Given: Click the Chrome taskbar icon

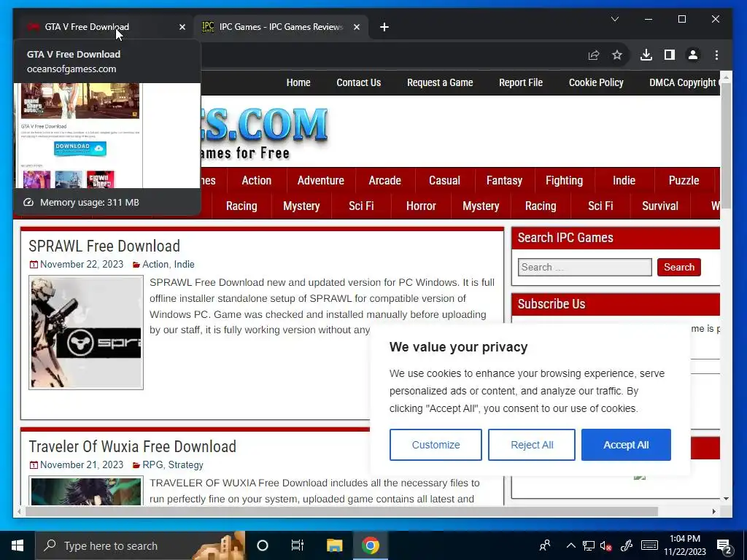Looking at the screenshot, I should tap(370, 545).
